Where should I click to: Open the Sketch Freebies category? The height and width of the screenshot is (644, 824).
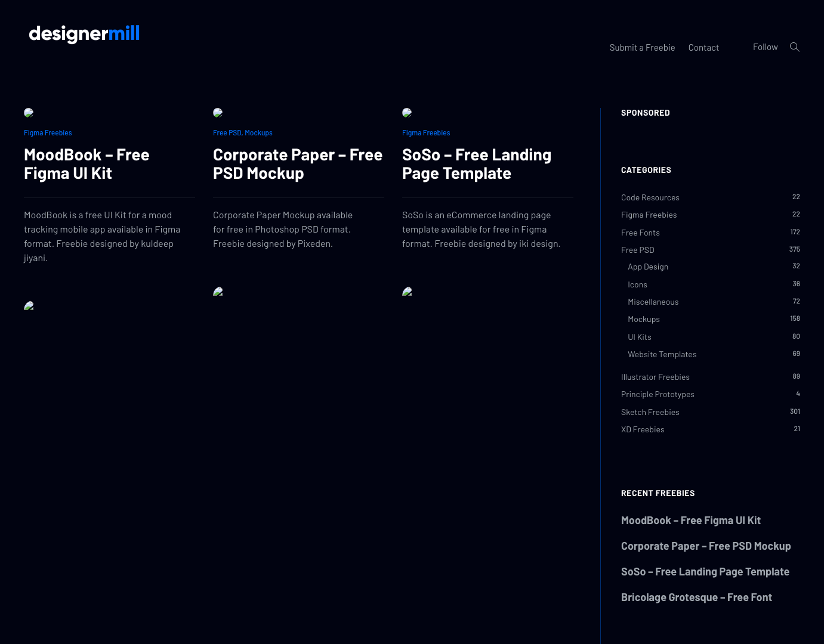click(x=650, y=412)
